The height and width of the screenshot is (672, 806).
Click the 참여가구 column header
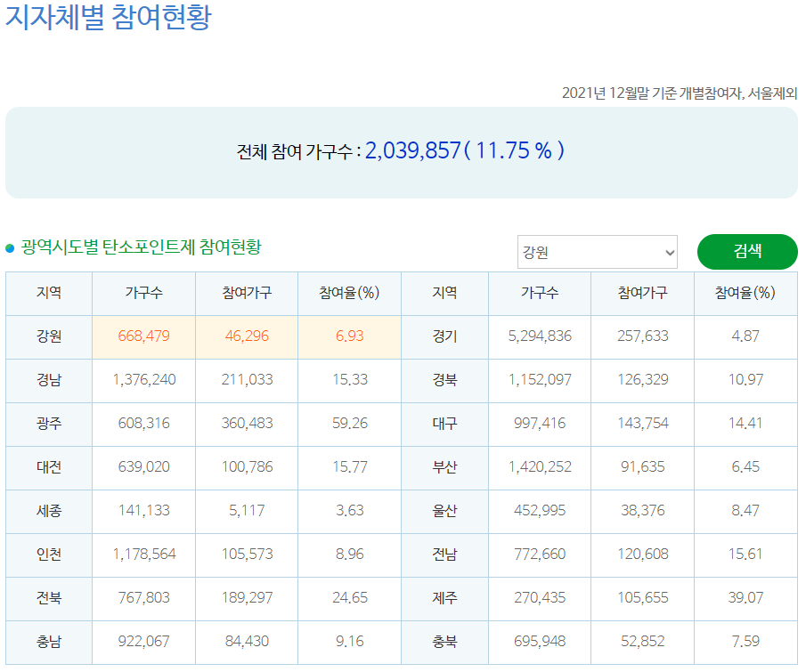245,293
